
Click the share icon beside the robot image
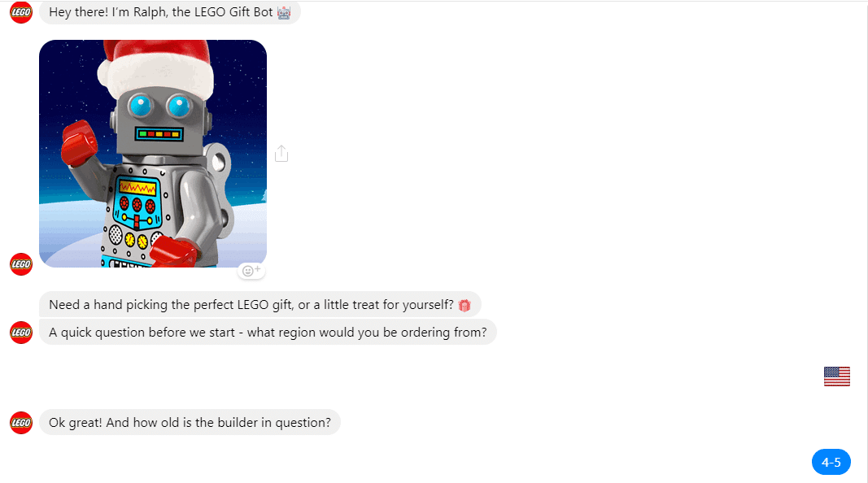[x=281, y=153]
